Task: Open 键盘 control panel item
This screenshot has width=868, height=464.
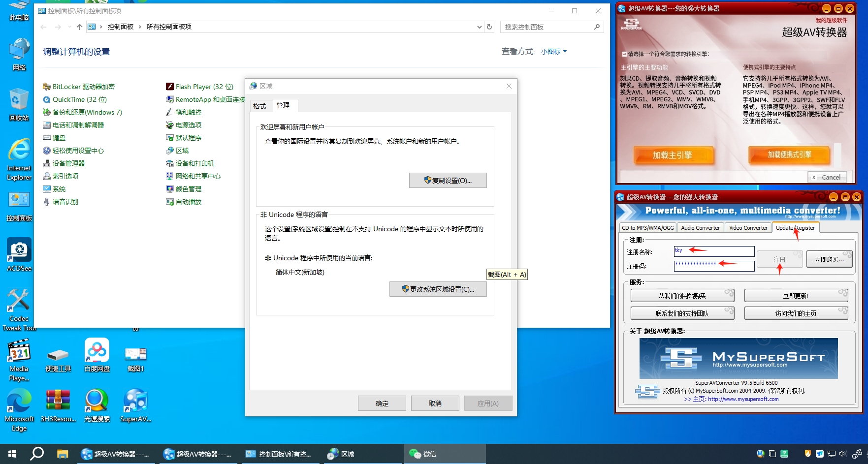Action: [x=54, y=138]
